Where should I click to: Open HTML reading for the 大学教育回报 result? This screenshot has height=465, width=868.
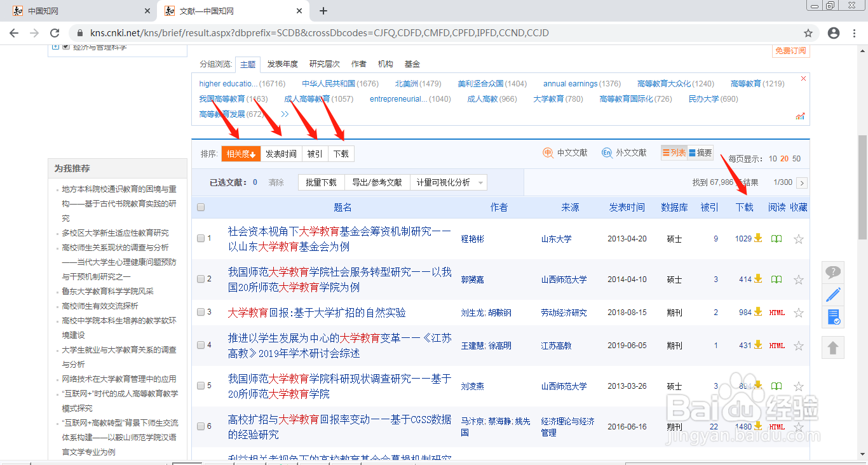coord(776,312)
